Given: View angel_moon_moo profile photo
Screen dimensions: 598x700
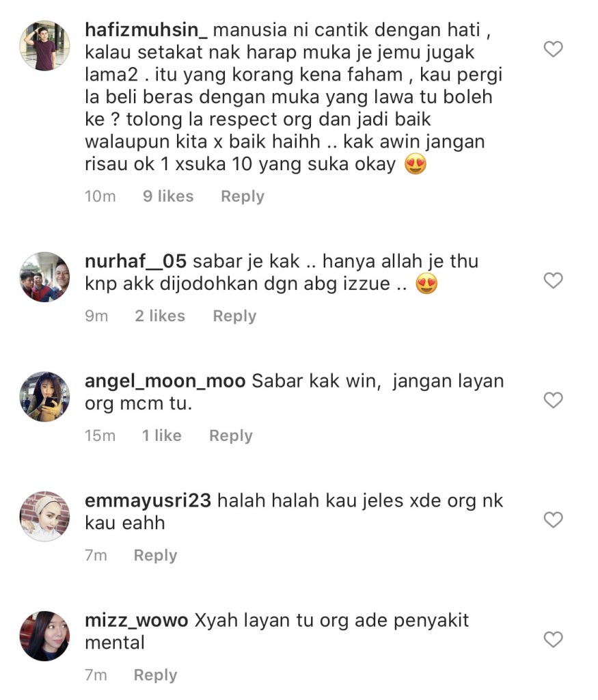Looking at the screenshot, I should [x=44, y=396].
